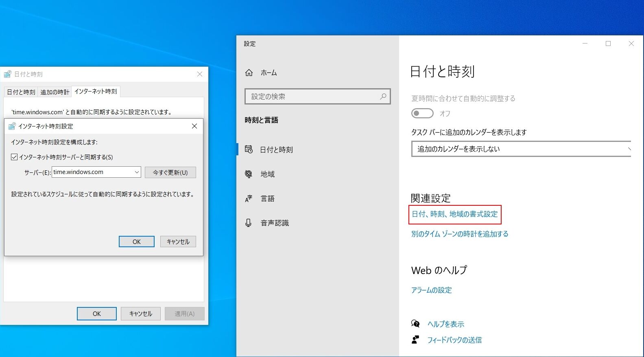Maximize the Settings window

pyautogui.click(x=608, y=44)
